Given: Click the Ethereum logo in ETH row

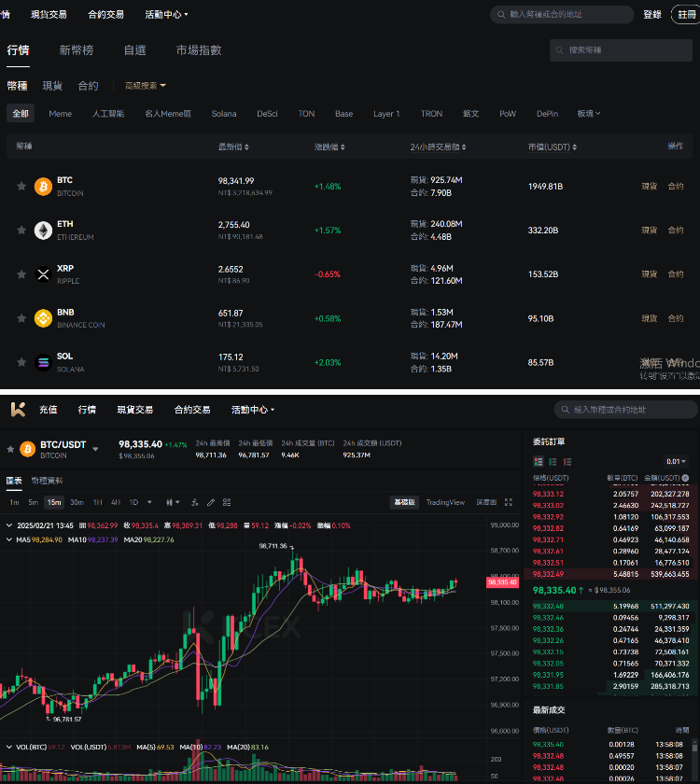Looking at the screenshot, I should click(x=44, y=230).
